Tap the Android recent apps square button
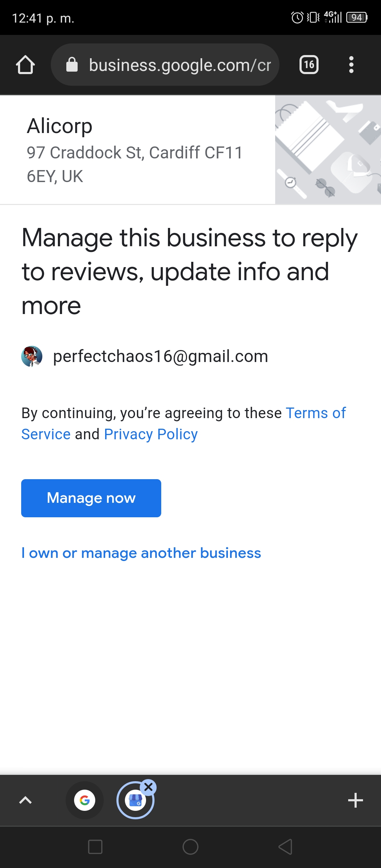 (95, 847)
